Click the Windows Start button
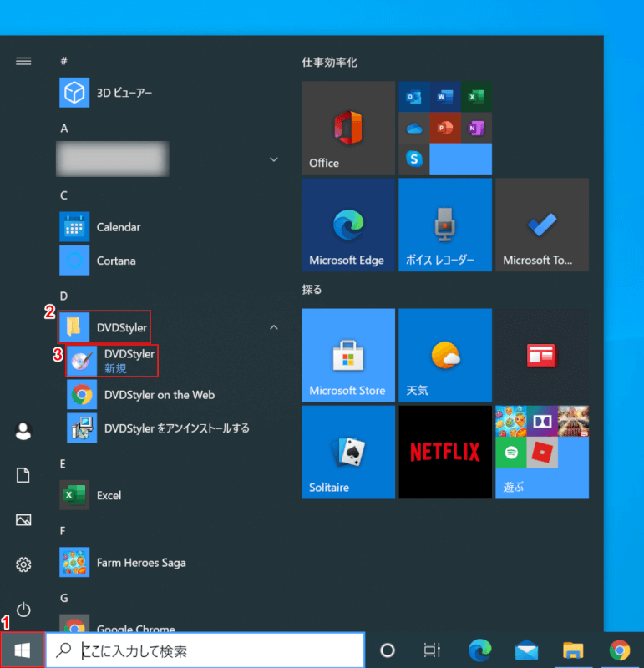The image size is (644, 668). (x=23, y=650)
